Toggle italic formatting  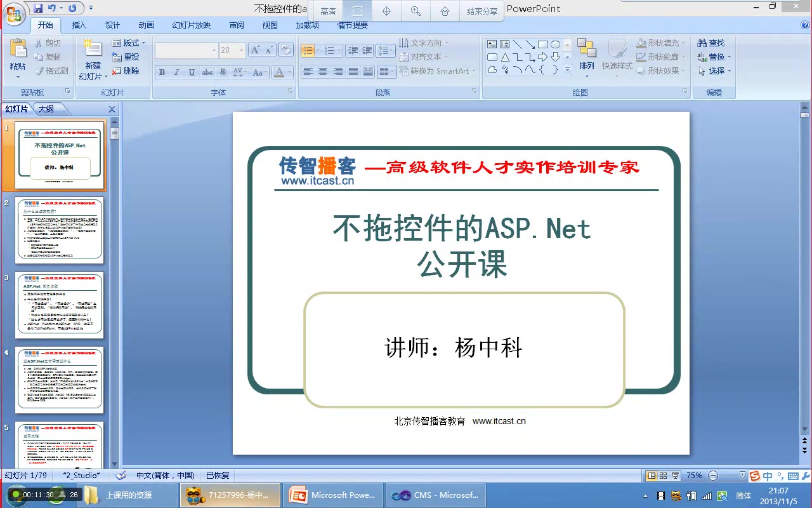[x=177, y=72]
